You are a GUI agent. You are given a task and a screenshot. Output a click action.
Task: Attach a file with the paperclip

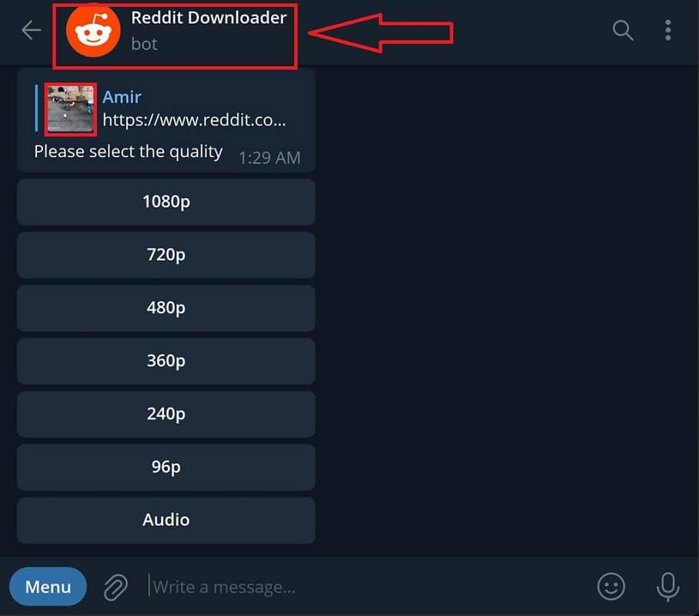point(116,587)
